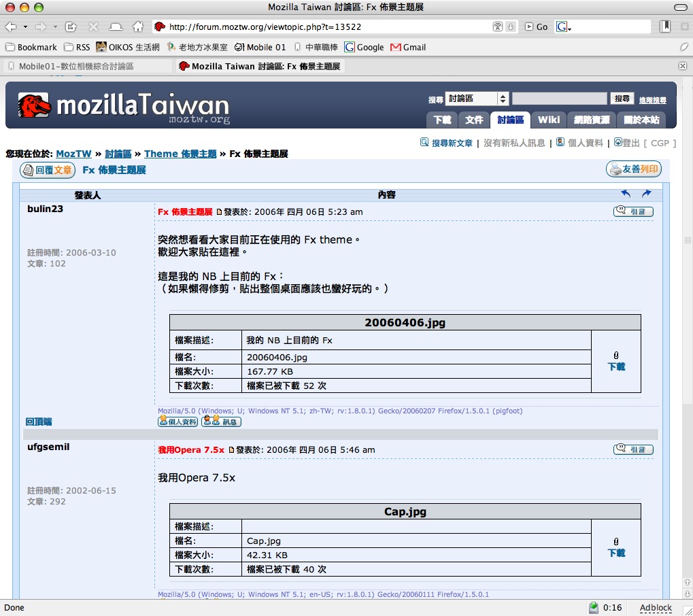
Task: Click the browser Reload button
Action: click(x=70, y=27)
